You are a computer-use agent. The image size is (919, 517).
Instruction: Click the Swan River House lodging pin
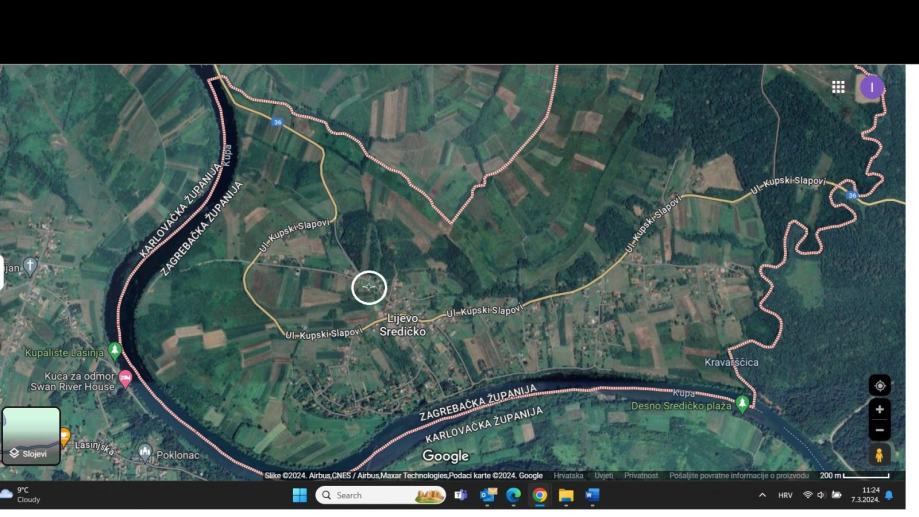pos(125,378)
